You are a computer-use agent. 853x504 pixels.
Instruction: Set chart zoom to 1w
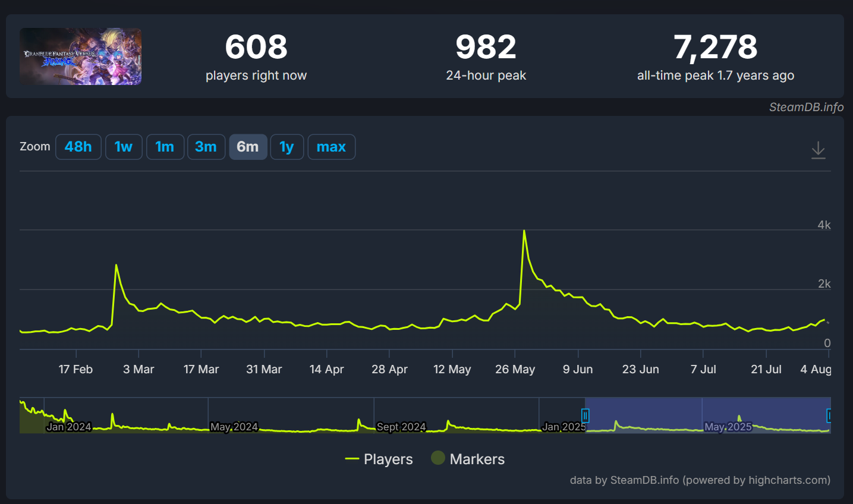point(124,147)
